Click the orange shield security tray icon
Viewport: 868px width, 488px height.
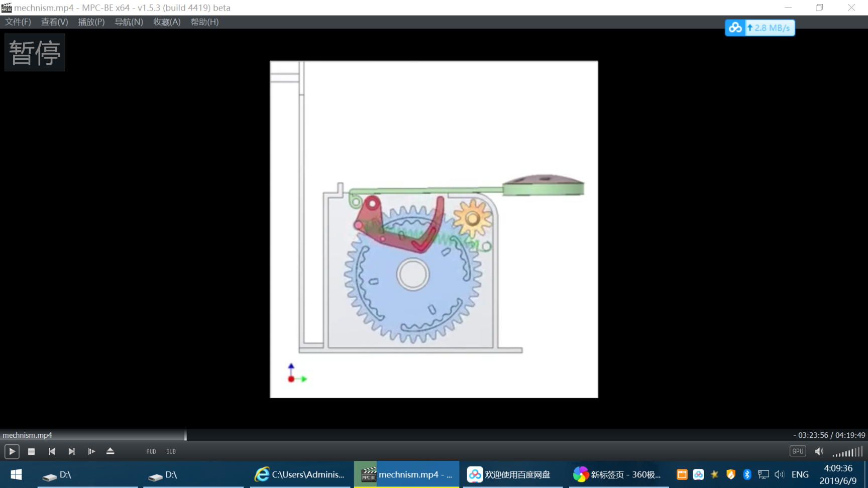pyautogui.click(x=731, y=474)
